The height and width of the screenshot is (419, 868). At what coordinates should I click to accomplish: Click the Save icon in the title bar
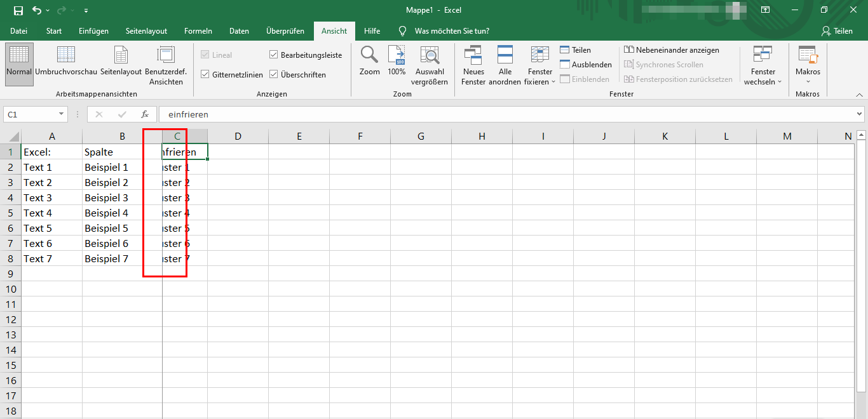[18, 10]
